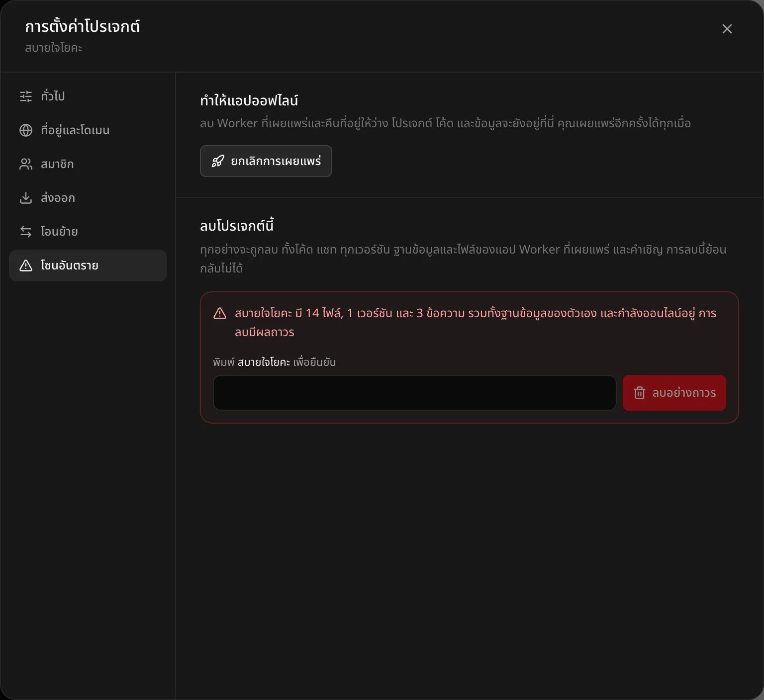The width and height of the screenshot is (764, 700).
Task: Click the สบายใจโยคะ subtitle under title
Action: [54, 48]
